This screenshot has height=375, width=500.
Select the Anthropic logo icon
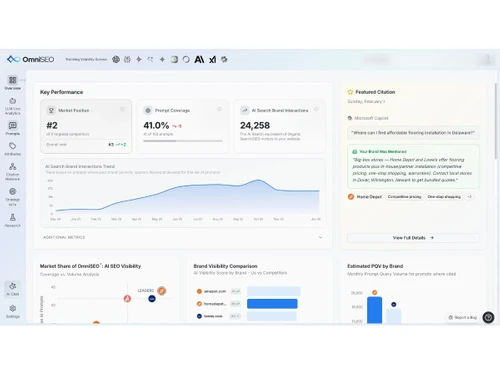199,59
